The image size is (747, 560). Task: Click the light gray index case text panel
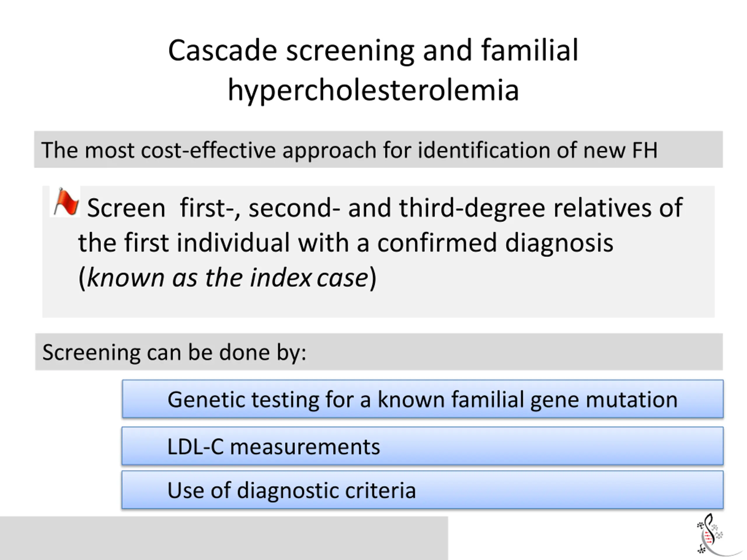(x=378, y=251)
